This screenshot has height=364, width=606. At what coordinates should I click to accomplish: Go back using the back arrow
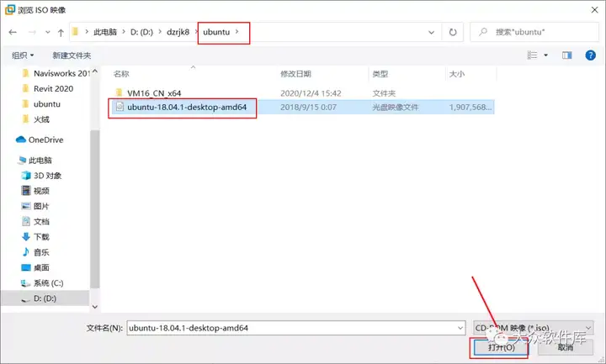(x=13, y=32)
